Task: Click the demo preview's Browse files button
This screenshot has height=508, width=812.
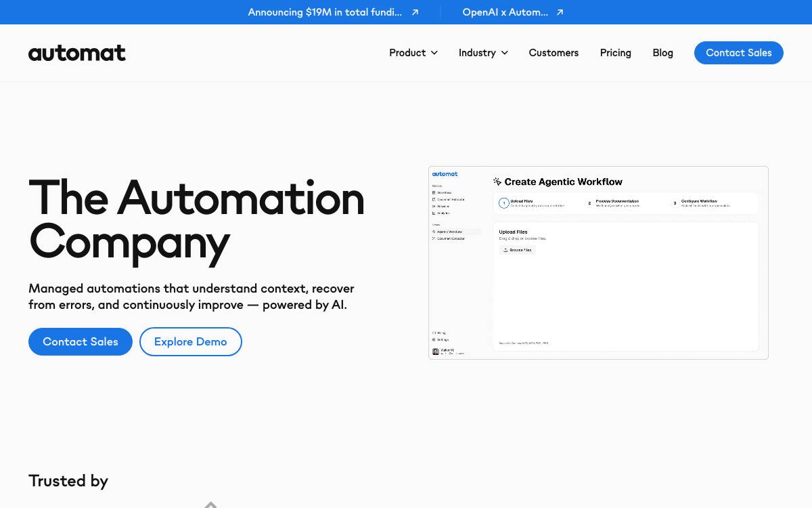Action: pyautogui.click(x=518, y=250)
